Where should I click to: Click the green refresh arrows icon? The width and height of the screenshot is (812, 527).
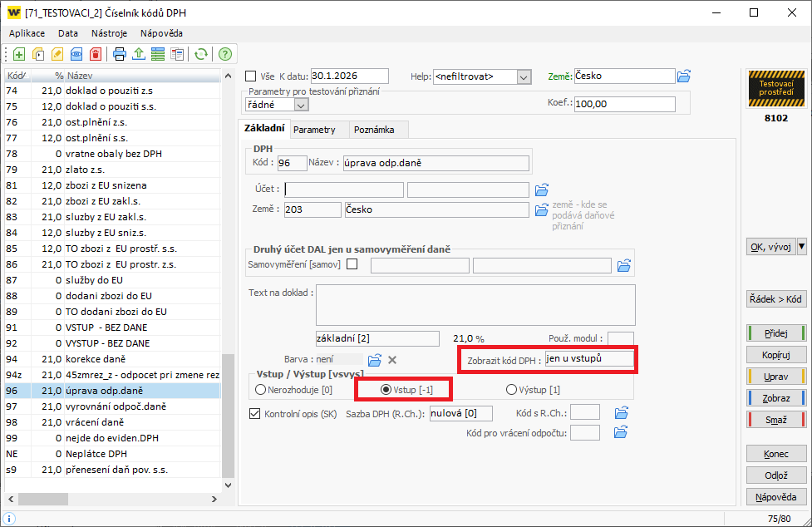click(201, 54)
